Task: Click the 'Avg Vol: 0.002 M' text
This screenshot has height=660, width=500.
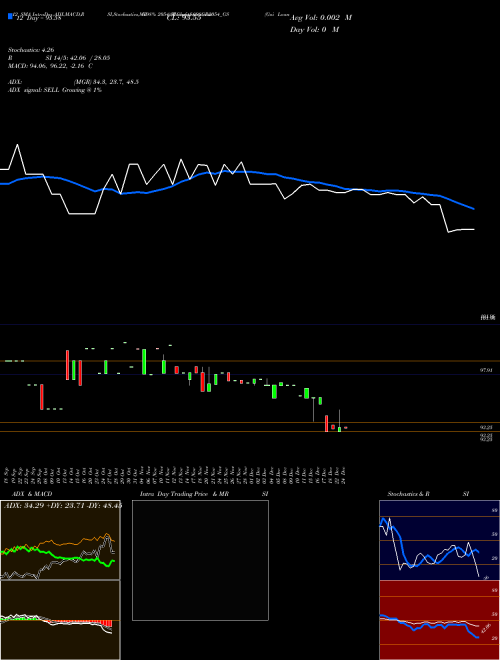Action: 321,18
